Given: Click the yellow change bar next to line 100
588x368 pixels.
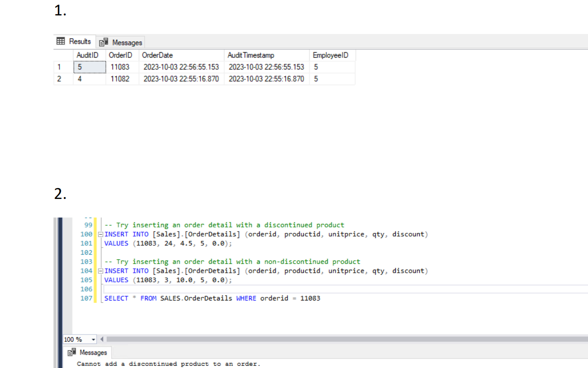Looking at the screenshot, I should pos(96,234).
